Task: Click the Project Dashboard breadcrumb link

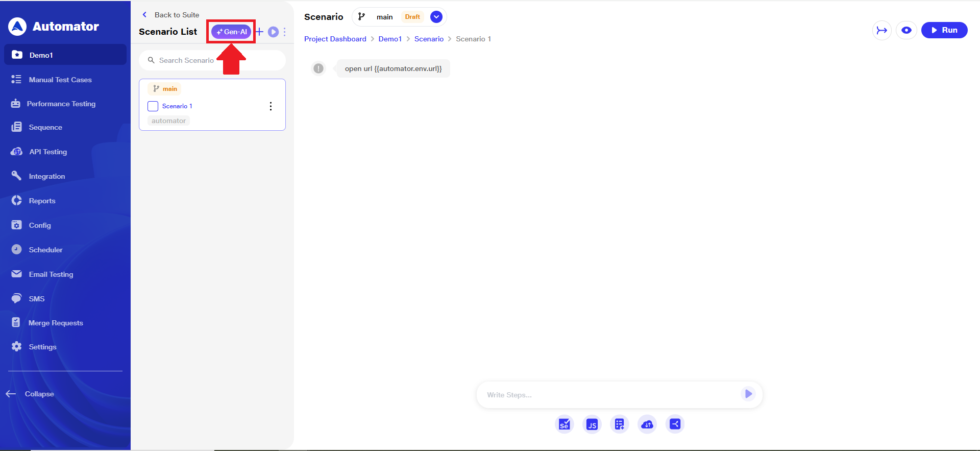Action: click(x=335, y=39)
